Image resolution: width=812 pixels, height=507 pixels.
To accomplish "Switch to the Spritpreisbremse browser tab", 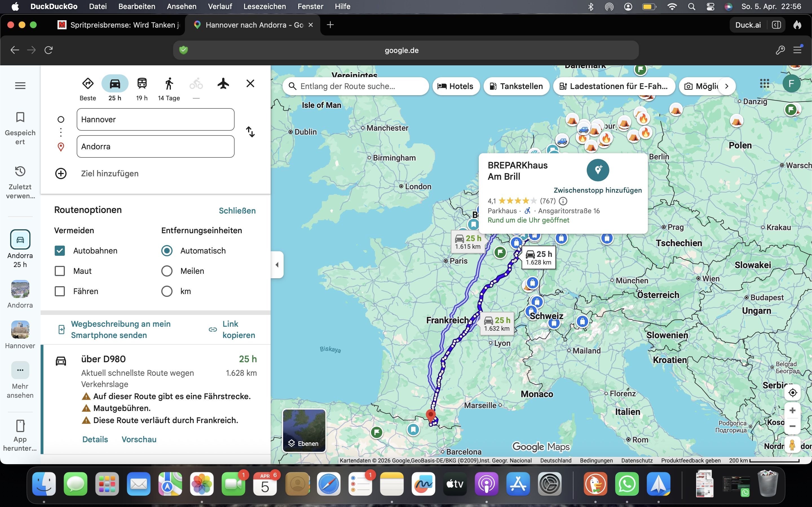I will (119, 25).
